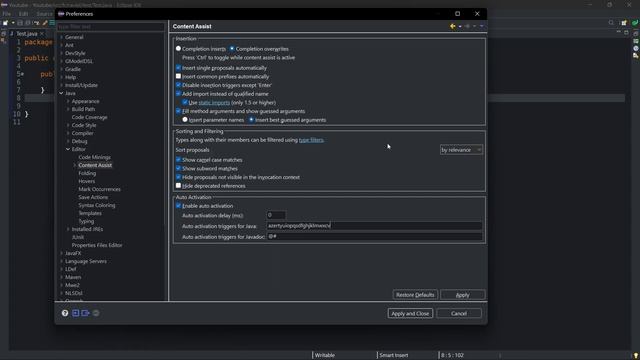The image size is (640, 360).
Task: Click the Auto activation triggers for Javadoc field
Action: pos(374,236)
